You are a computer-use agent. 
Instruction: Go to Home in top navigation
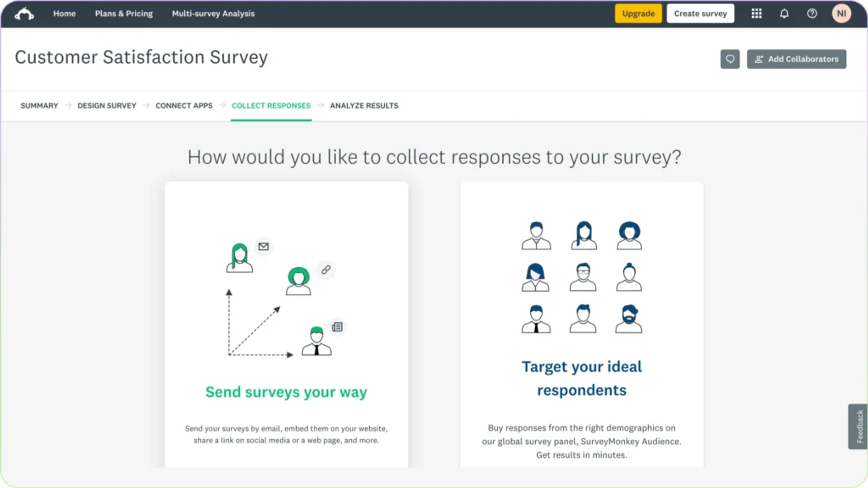pyautogui.click(x=64, y=14)
